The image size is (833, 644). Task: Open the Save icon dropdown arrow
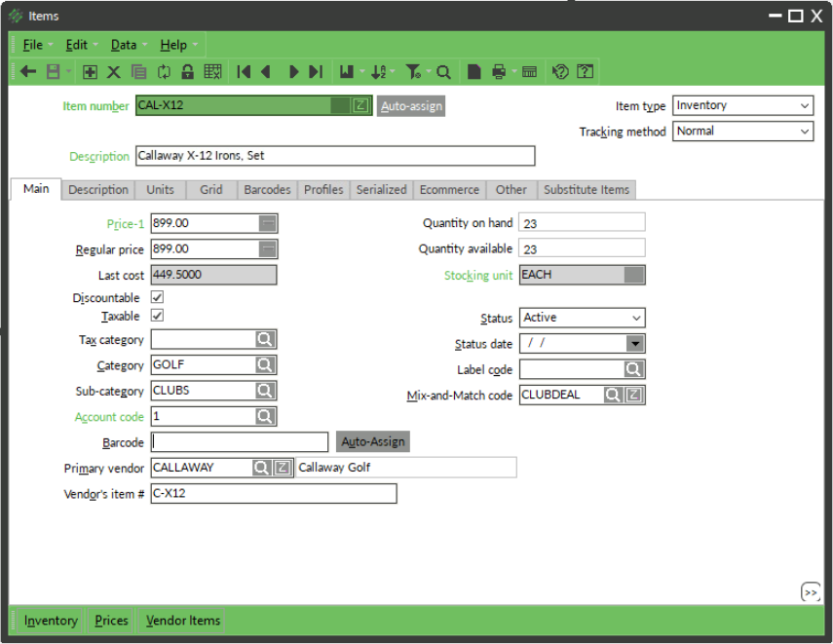point(68,72)
